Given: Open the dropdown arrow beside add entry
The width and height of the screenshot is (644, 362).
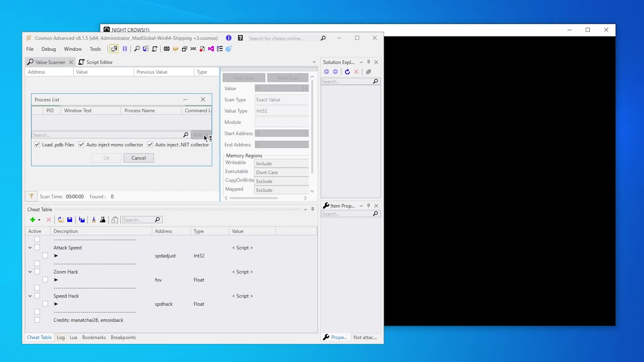Looking at the screenshot, I should pyautogui.click(x=39, y=220).
